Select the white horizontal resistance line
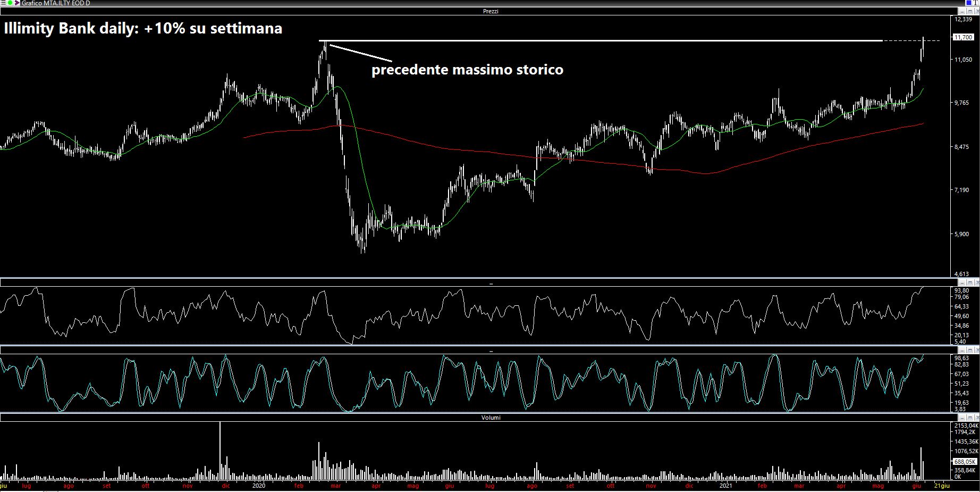Viewport: 980px width, 492px height. [x=601, y=40]
